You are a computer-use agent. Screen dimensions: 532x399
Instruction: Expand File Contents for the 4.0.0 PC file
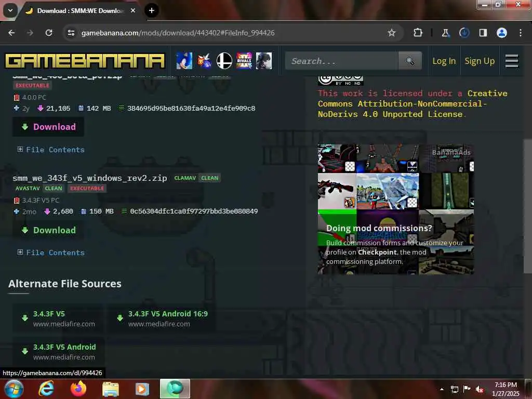click(x=51, y=150)
